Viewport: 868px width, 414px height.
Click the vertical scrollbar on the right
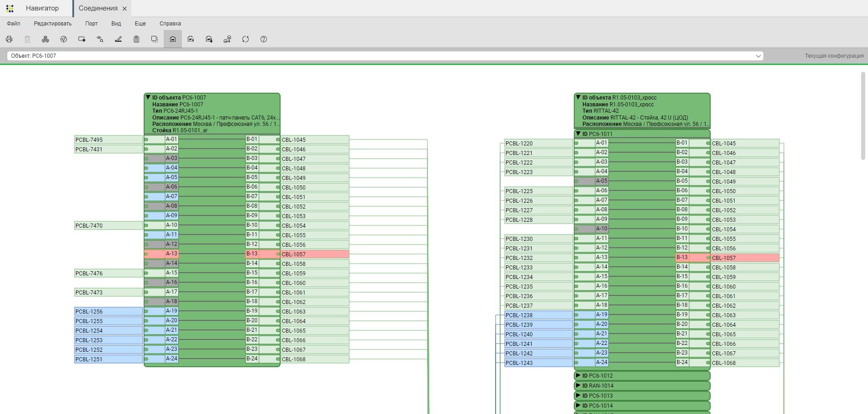coord(863,116)
